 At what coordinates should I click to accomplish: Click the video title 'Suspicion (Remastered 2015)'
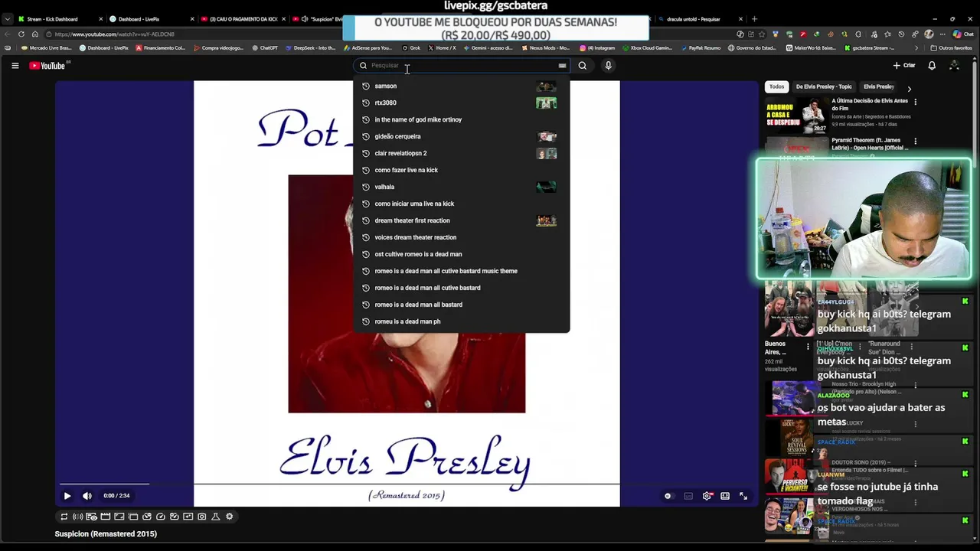pyautogui.click(x=106, y=534)
